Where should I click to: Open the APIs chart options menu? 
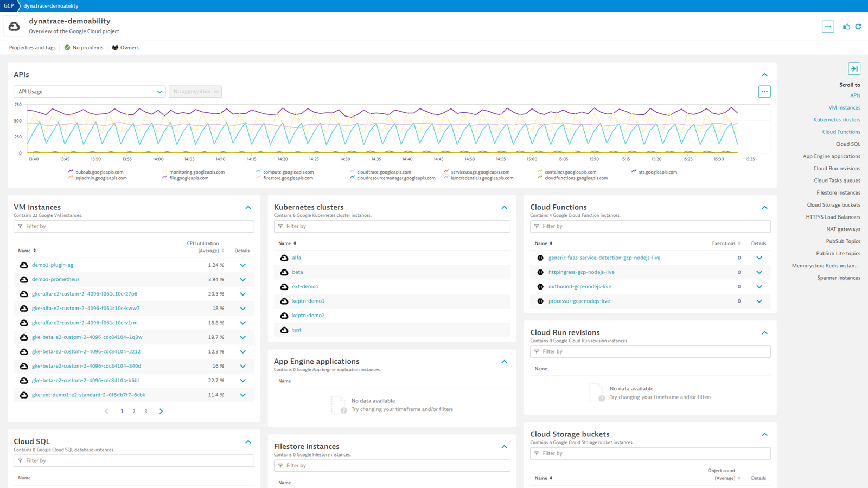(x=764, y=92)
